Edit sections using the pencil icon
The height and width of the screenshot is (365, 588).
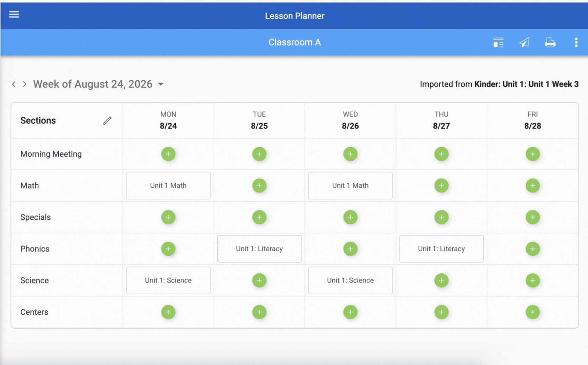(107, 121)
